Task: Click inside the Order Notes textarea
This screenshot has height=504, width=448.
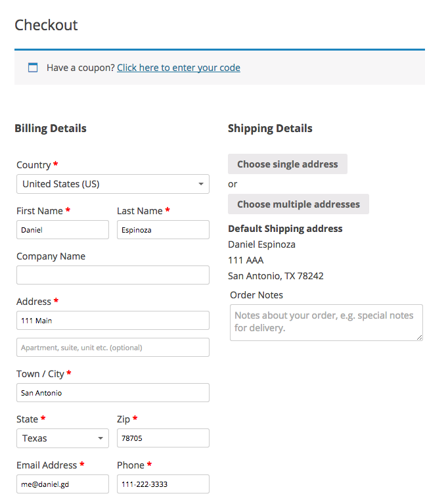Action: click(x=325, y=322)
